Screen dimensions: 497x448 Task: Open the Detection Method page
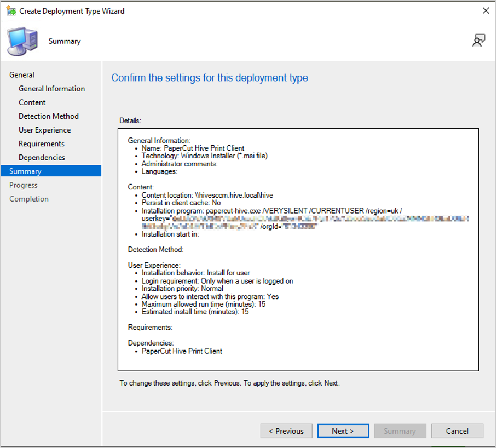(49, 116)
